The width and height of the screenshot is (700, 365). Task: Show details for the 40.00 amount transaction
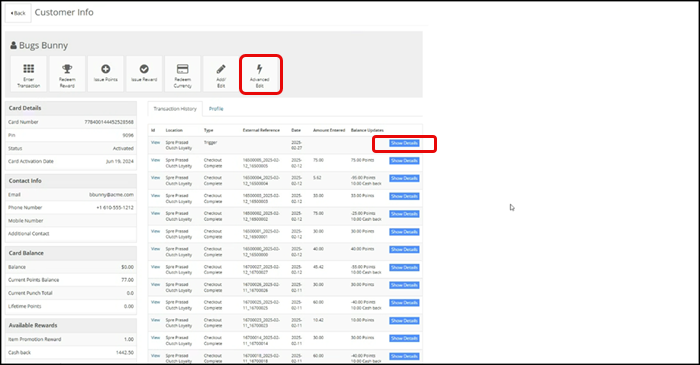coord(404,249)
